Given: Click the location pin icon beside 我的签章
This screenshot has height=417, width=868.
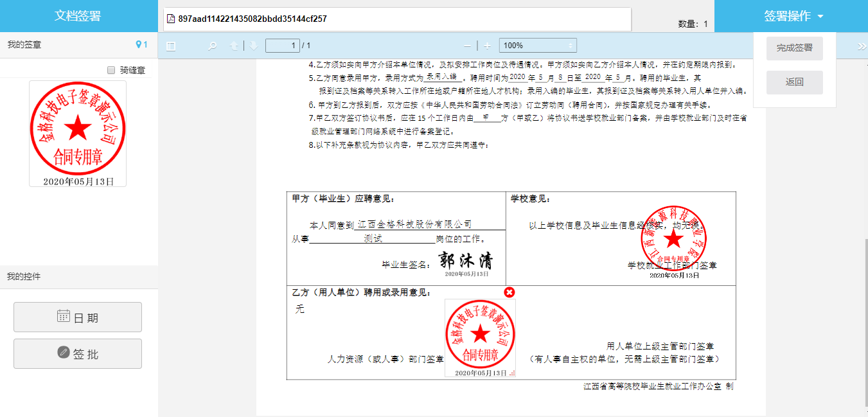Looking at the screenshot, I should [138, 45].
